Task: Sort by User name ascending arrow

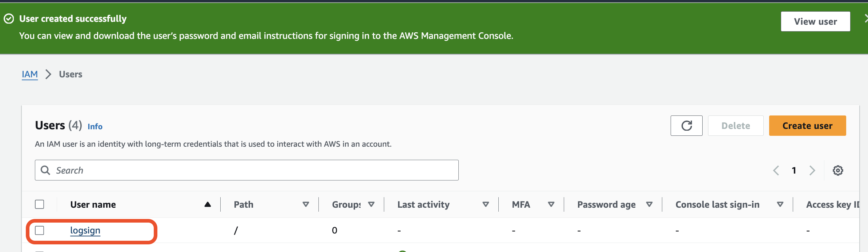Action: [x=208, y=204]
